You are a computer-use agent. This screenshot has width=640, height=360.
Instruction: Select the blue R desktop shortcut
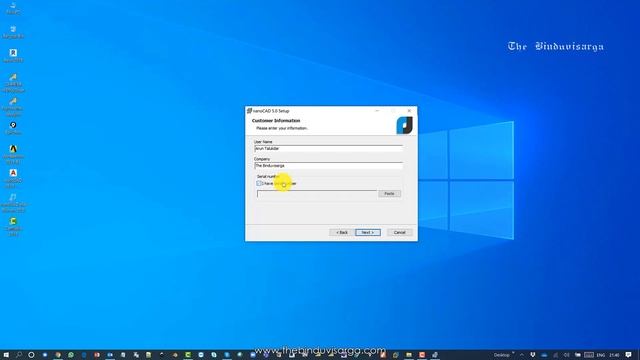[13, 56]
